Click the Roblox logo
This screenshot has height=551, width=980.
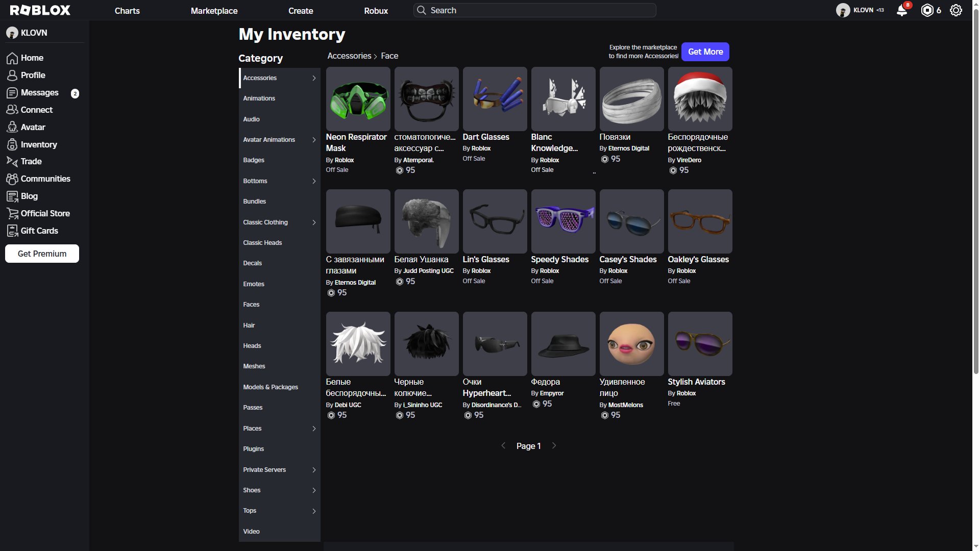(40, 10)
